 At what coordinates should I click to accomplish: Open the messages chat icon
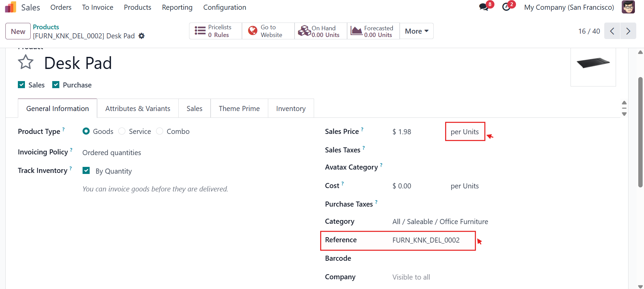[x=484, y=7]
